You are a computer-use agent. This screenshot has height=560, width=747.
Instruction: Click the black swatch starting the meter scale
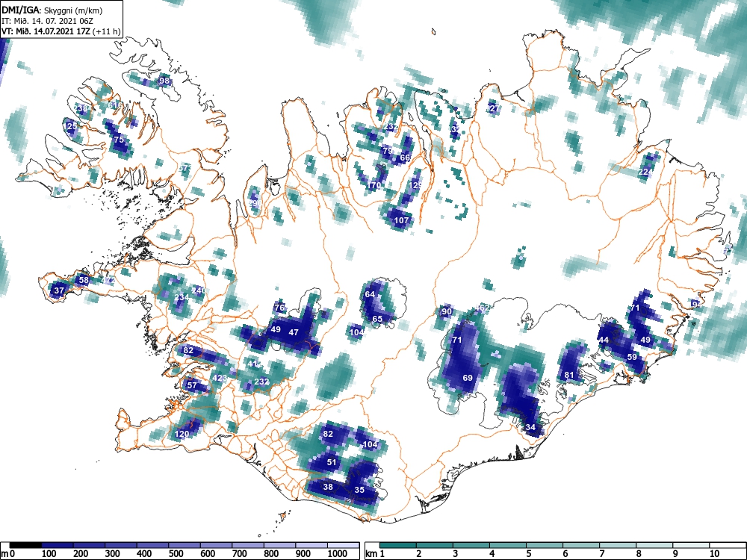click(x=25, y=545)
